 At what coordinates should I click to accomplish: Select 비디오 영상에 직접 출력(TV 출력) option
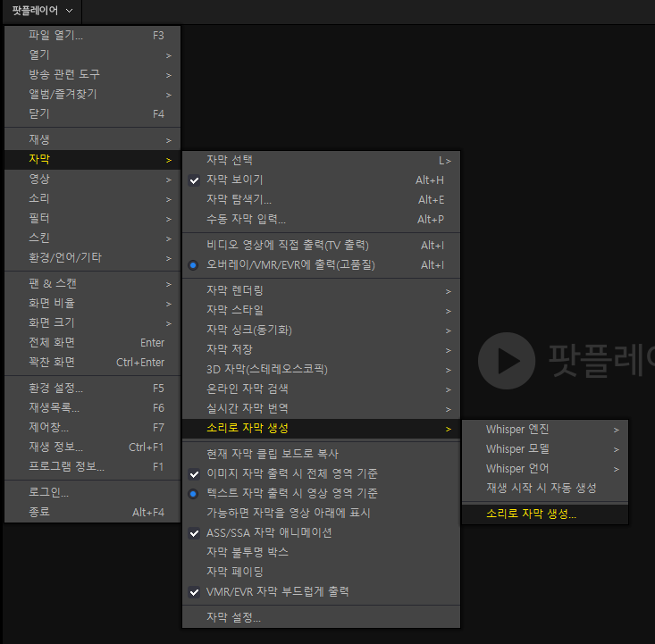pyautogui.click(x=321, y=245)
